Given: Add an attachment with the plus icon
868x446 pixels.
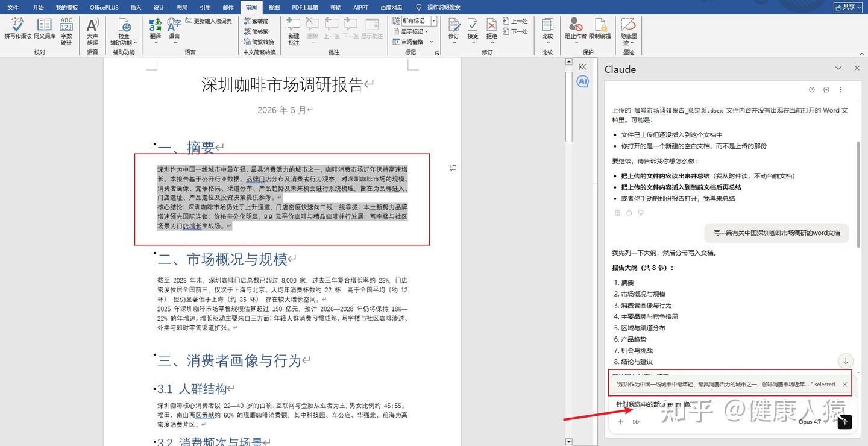Looking at the screenshot, I should coord(620,422).
